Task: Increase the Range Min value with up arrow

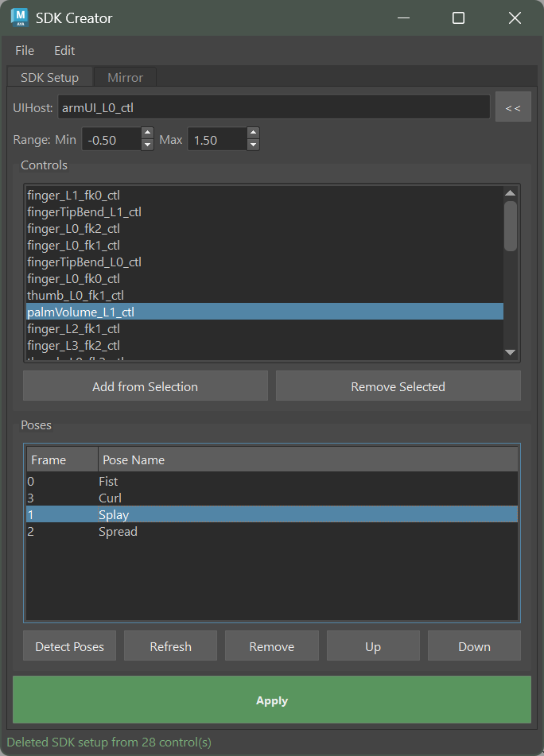Action: (147, 134)
